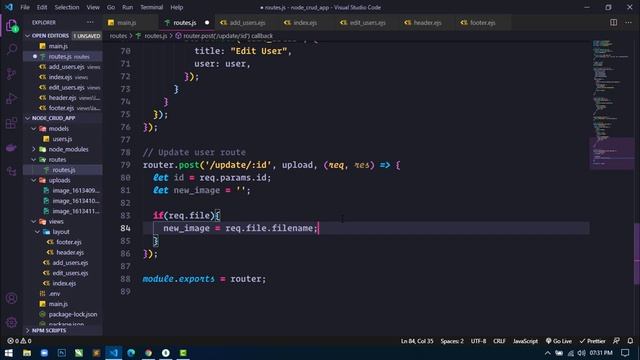Click Prettier status bar item
Image resolution: width=640 pixels, height=360 pixels.
tap(592, 341)
